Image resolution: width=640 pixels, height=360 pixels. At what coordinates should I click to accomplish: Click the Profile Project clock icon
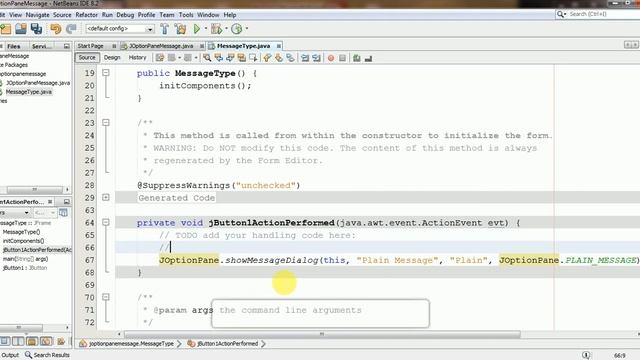(237, 29)
